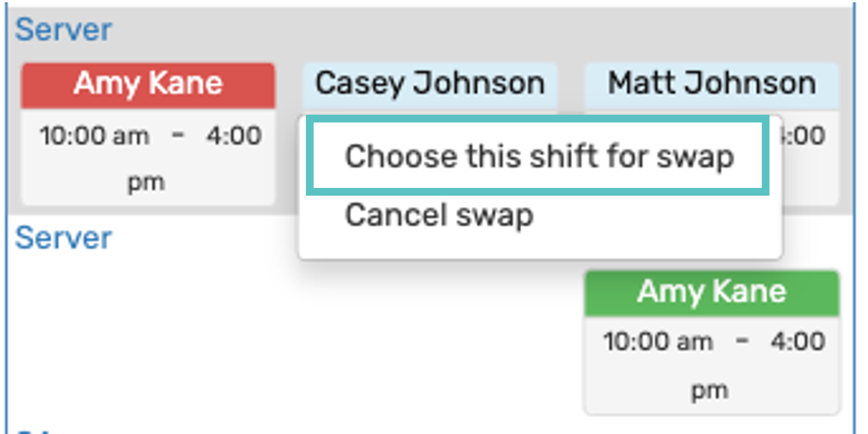Click the red Amy Kane shift header
The width and height of the screenshot is (868, 434).
(x=148, y=84)
